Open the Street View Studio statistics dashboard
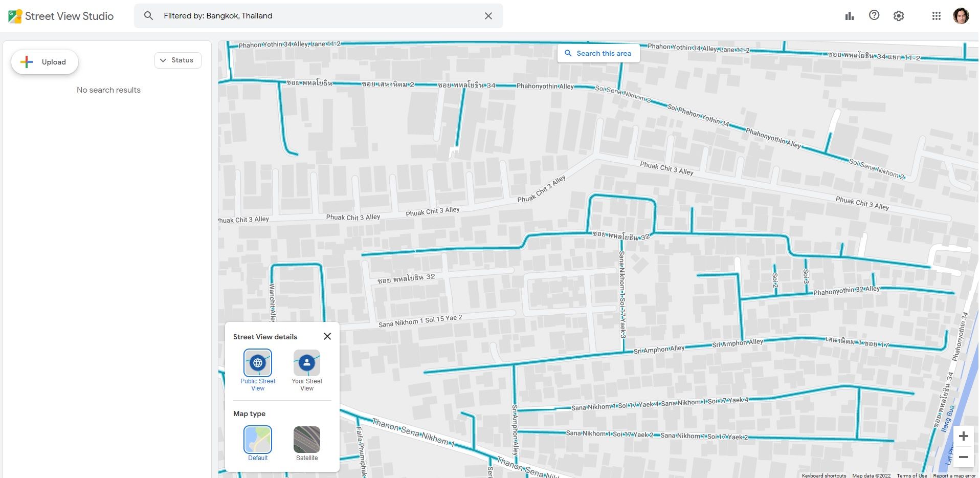This screenshot has height=478, width=980. tap(849, 16)
